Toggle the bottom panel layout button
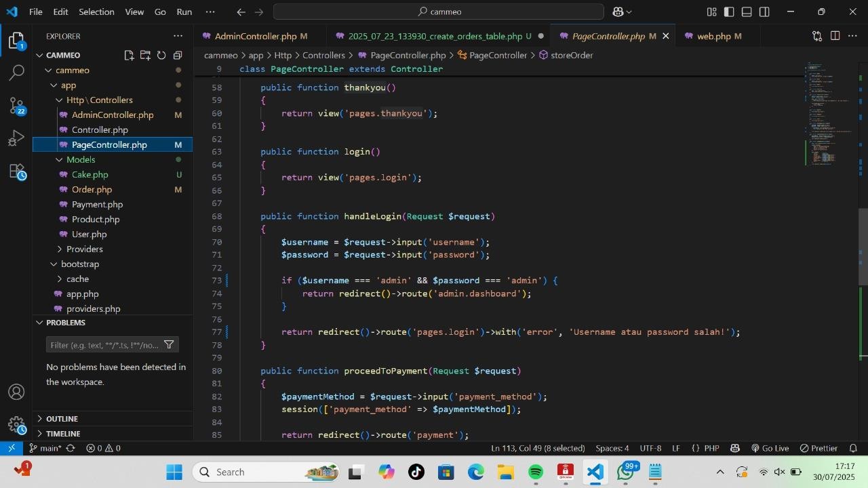 (747, 12)
